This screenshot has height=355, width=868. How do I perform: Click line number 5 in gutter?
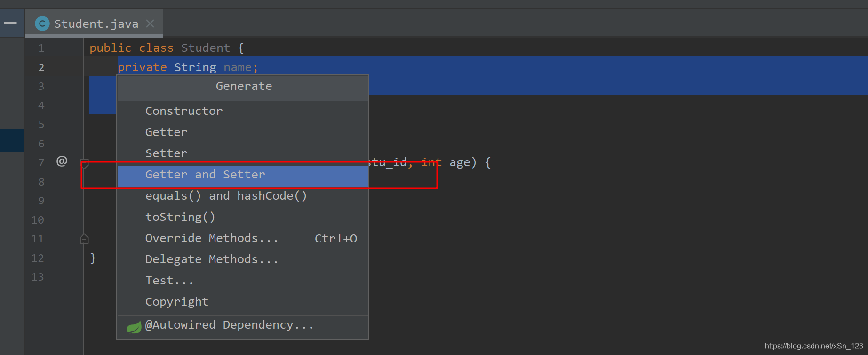pos(41,124)
